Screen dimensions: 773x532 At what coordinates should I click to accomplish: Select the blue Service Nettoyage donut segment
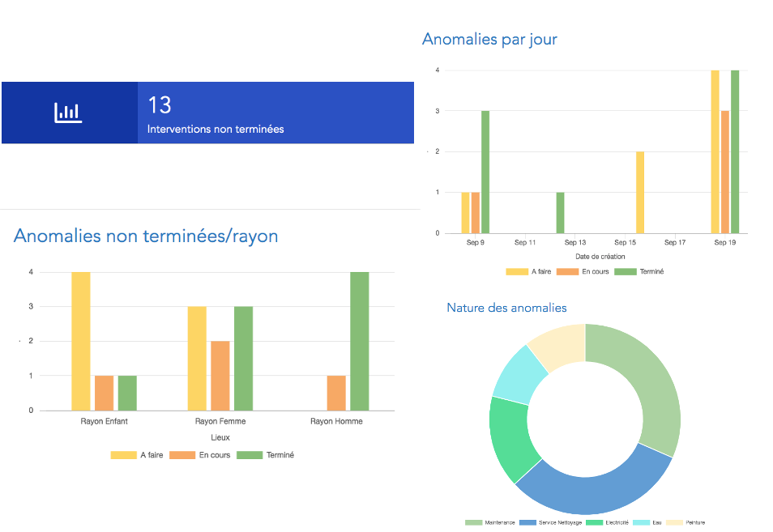pyautogui.click(x=591, y=492)
